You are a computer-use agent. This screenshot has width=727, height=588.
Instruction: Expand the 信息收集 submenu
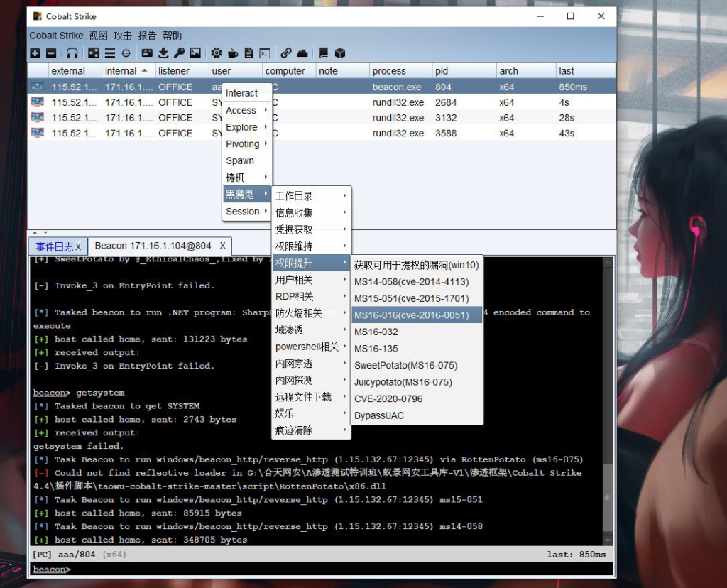point(311,212)
